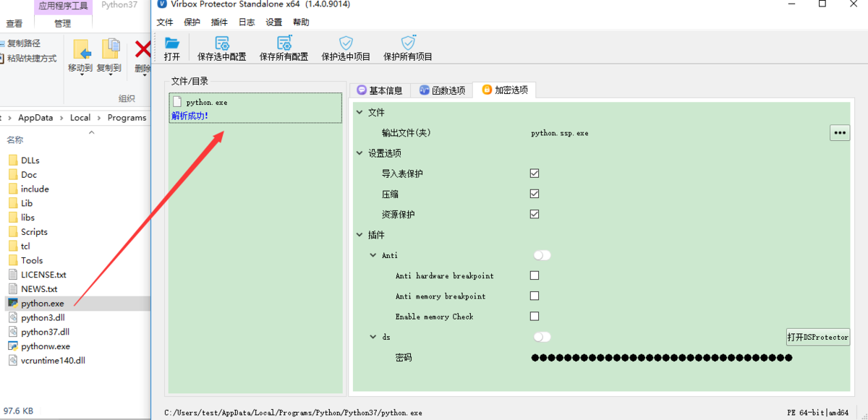Check Anti memory breakpoint
This screenshot has height=420, width=868.
tap(535, 296)
